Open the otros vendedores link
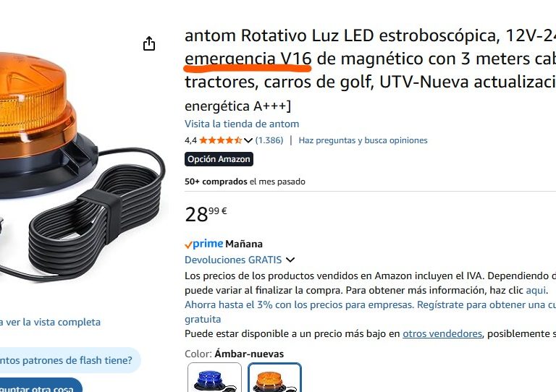 tap(442, 334)
